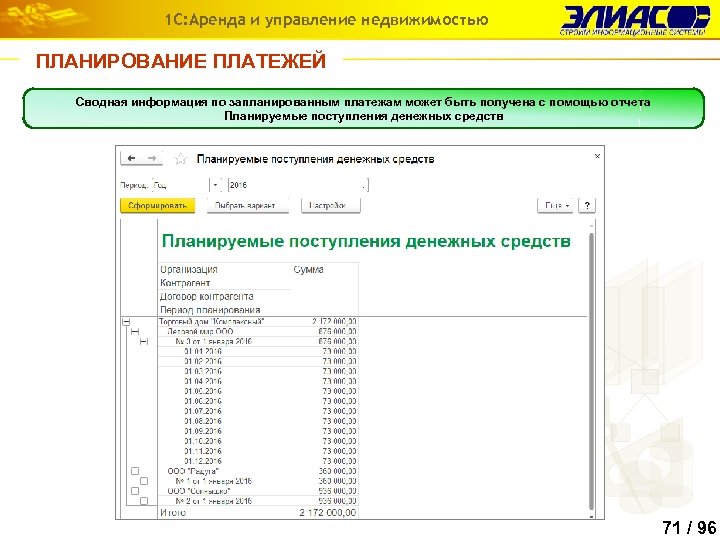Click the Контрагент header cell
The width and height of the screenshot is (720, 540).
click(x=185, y=283)
